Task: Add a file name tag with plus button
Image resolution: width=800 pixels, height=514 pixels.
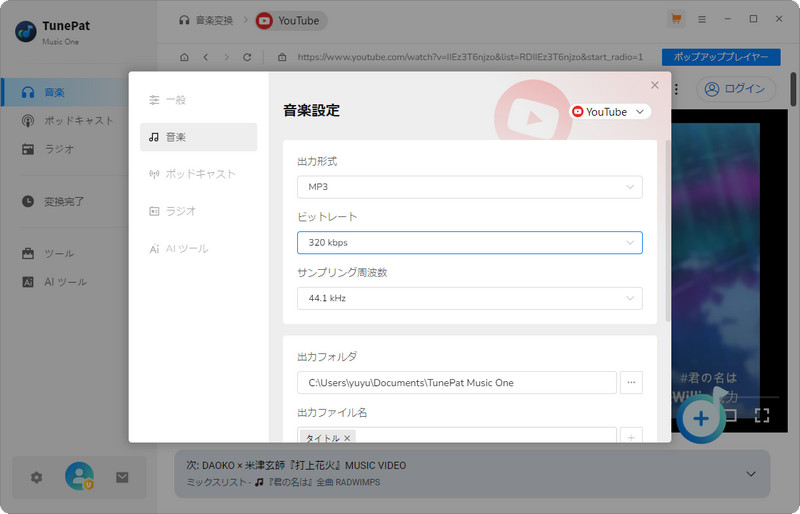Action: [x=631, y=436]
